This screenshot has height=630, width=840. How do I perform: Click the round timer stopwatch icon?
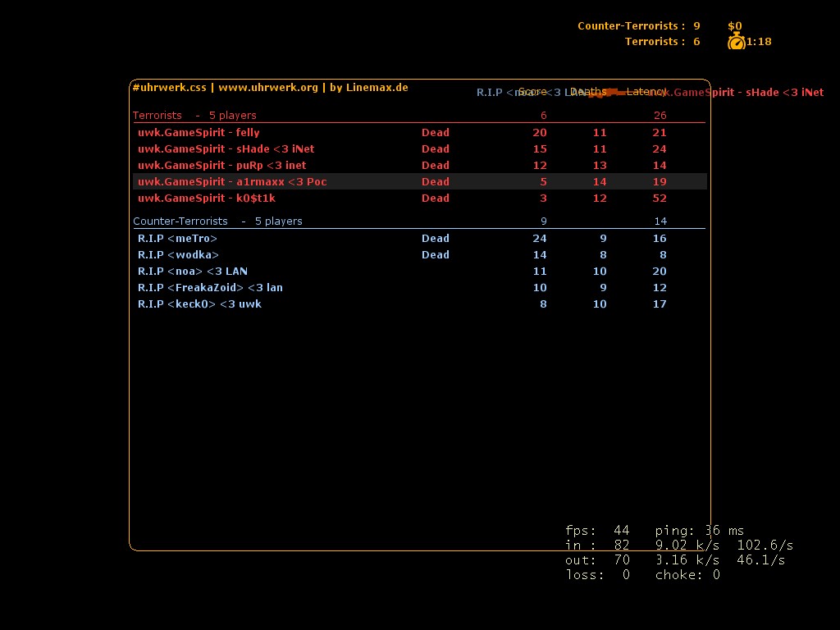tap(736, 42)
